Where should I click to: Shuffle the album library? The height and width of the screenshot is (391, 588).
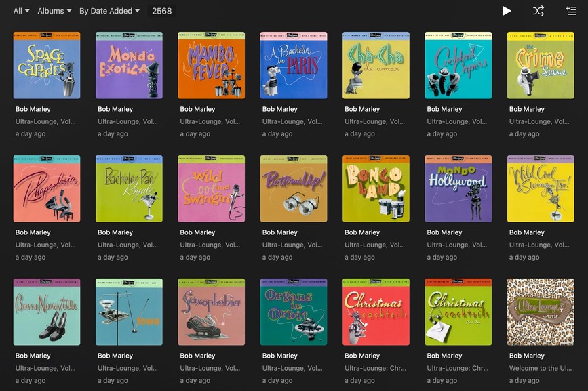(538, 11)
